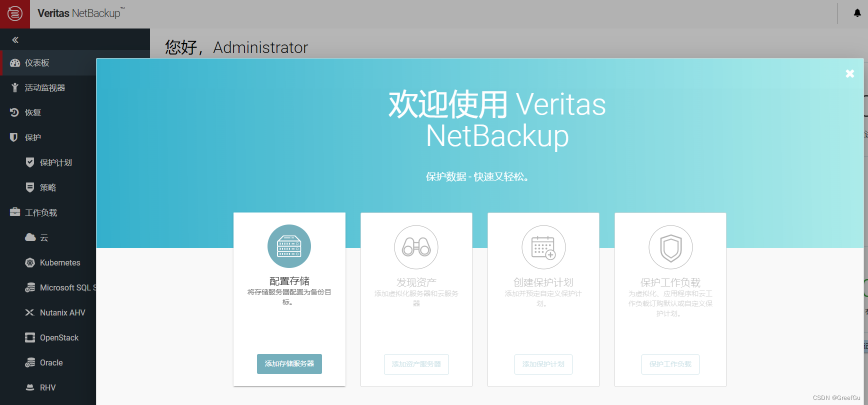
Task: Click the 恢复 recovery icon in sidebar
Action: pyautogui.click(x=15, y=112)
